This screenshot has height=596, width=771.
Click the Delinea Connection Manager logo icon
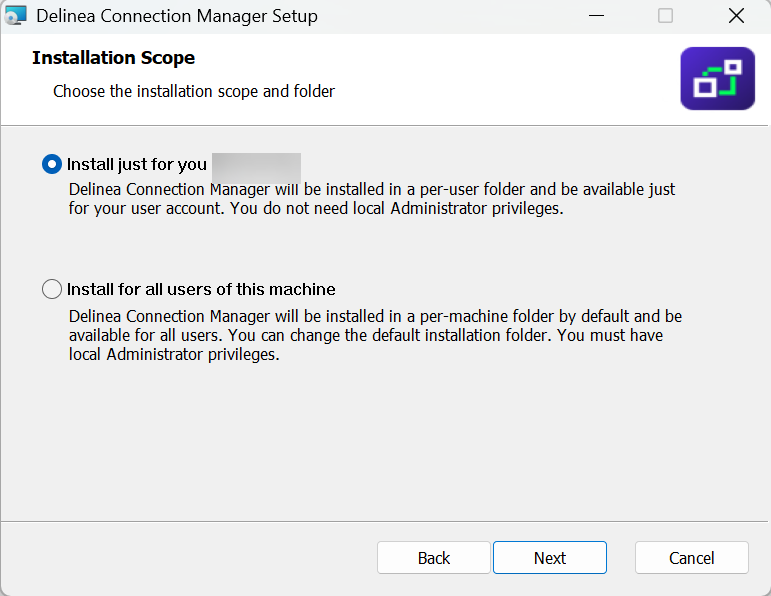pos(717,78)
